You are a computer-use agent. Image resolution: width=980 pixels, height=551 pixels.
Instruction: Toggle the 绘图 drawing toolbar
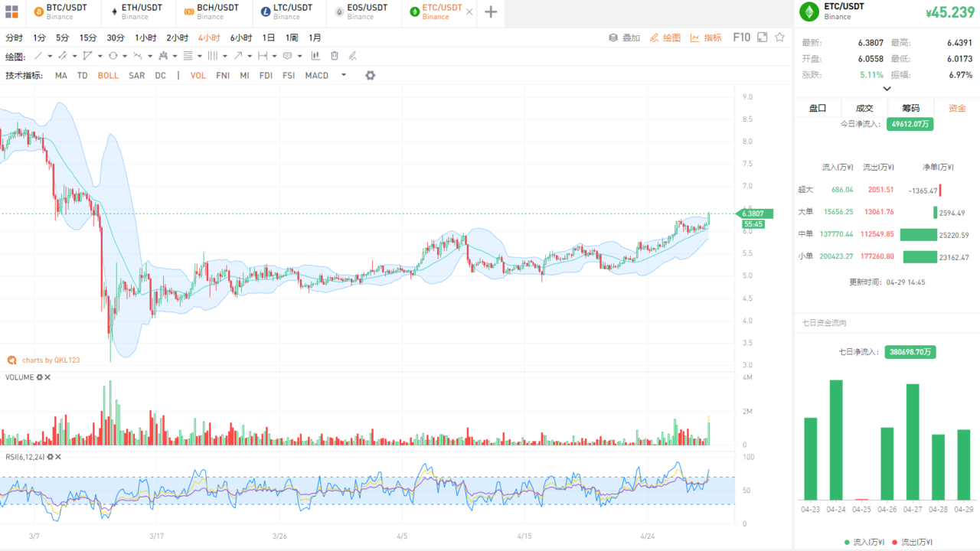[x=665, y=37]
